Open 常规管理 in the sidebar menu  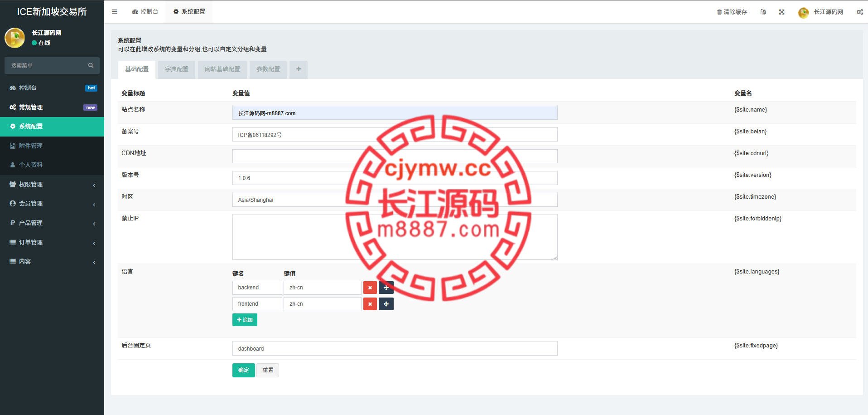pyautogui.click(x=52, y=107)
